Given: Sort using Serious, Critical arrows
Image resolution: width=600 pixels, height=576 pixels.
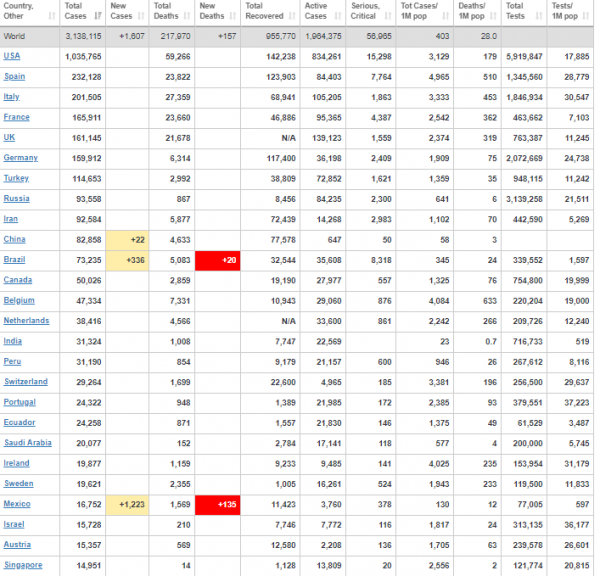Looking at the screenshot, I should (388, 16).
